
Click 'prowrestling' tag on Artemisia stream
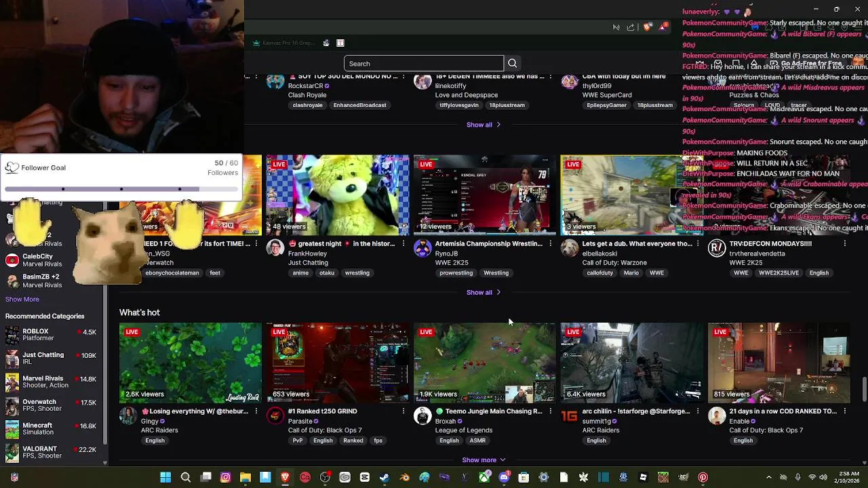[x=456, y=273]
